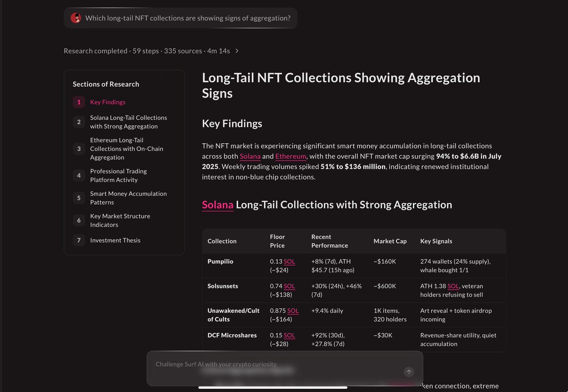Select Professional Trading Platform Activity section
Viewport: 568px width, 392px height.
coord(118,175)
